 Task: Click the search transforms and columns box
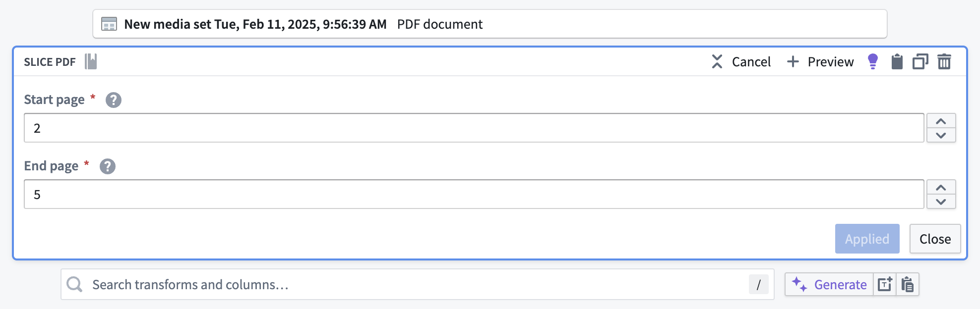point(417,284)
